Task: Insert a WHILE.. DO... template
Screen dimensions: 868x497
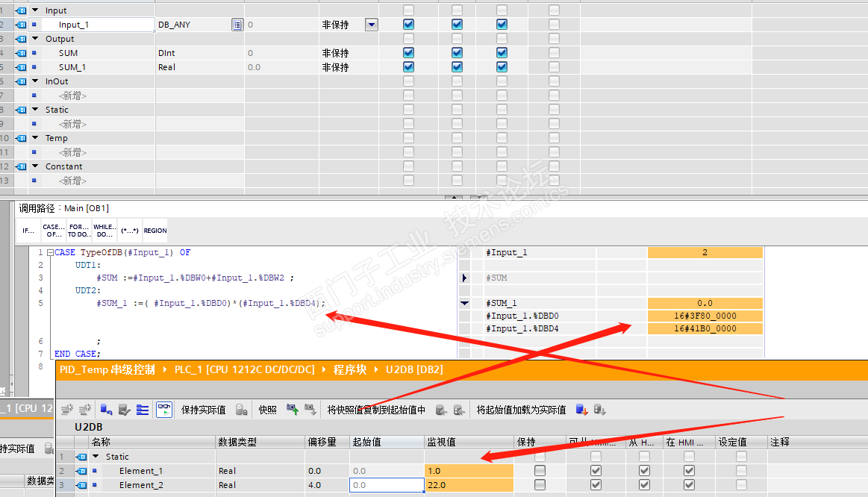Action: click(x=104, y=231)
